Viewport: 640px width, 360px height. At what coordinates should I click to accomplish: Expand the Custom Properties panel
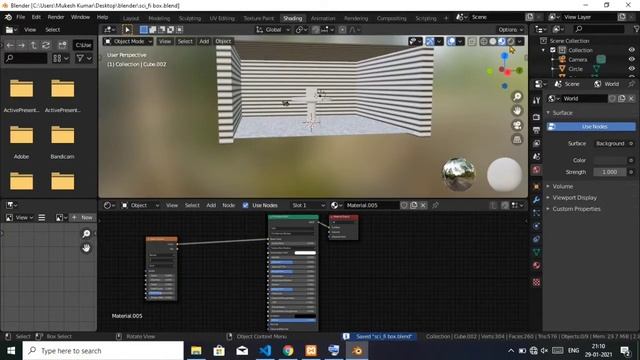tap(576, 209)
